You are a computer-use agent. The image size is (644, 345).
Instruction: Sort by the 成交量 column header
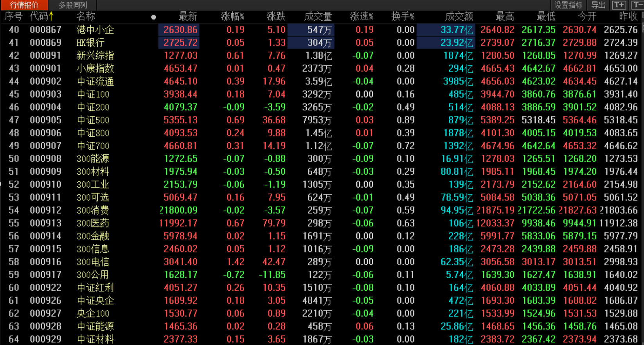[318, 16]
